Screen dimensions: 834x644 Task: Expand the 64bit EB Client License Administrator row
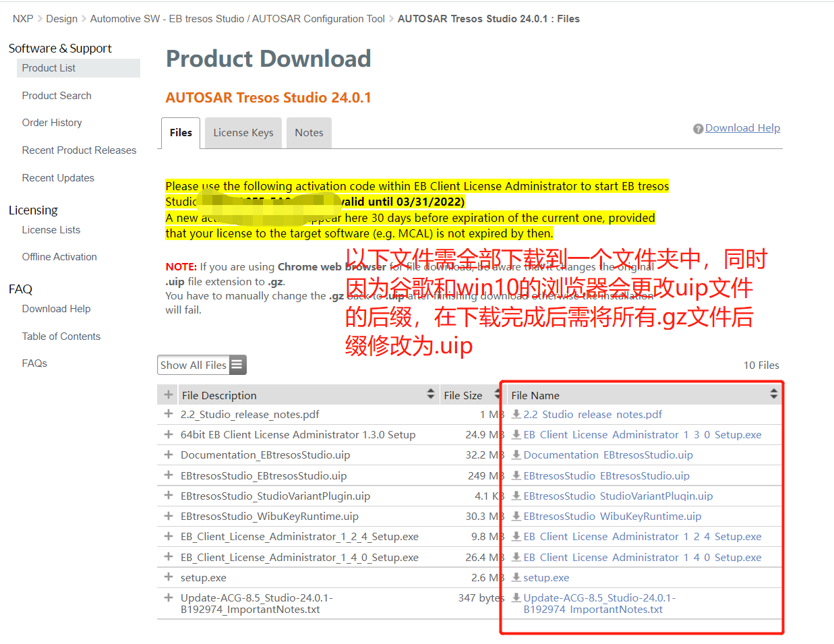167,434
